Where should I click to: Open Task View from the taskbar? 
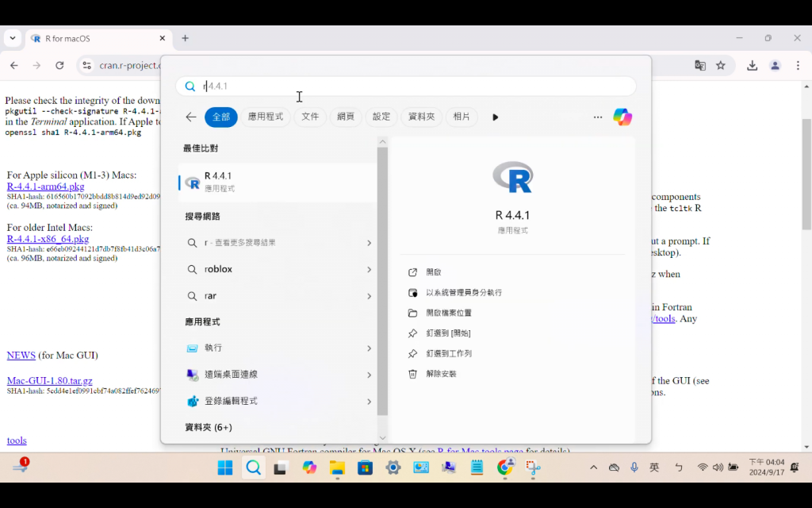click(x=280, y=468)
